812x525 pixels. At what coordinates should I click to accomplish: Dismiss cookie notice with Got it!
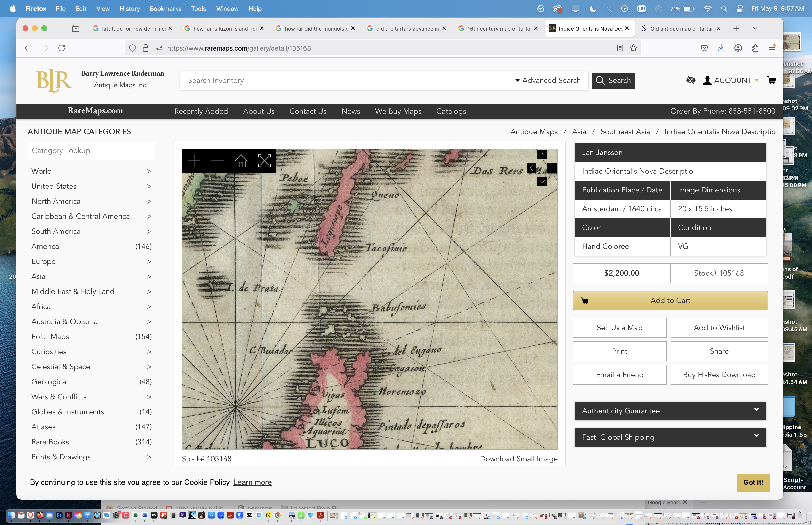click(753, 482)
